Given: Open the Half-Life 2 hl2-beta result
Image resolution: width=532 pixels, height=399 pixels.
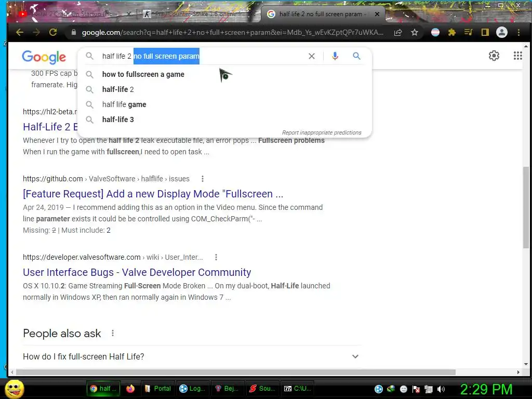Looking at the screenshot, I should (x=50, y=127).
